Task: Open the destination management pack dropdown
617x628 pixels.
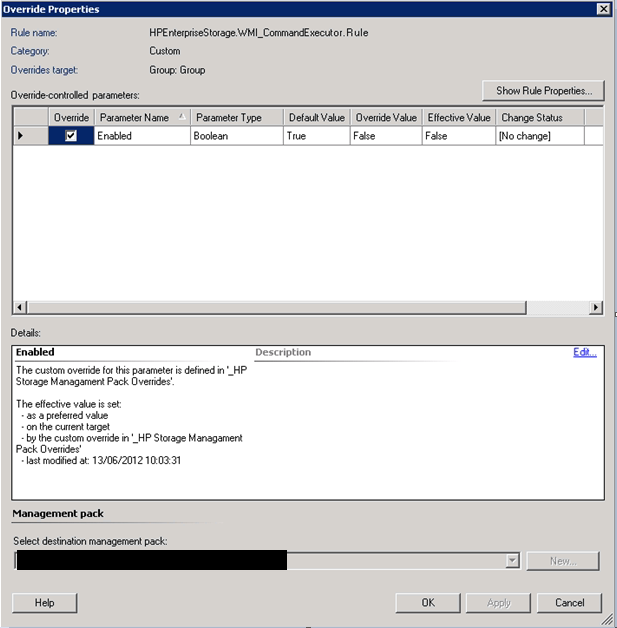Action: click(x=512, y=561)
